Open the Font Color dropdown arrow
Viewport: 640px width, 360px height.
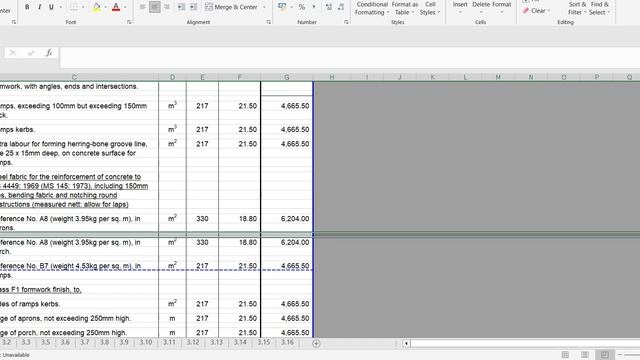pos(125,7)
